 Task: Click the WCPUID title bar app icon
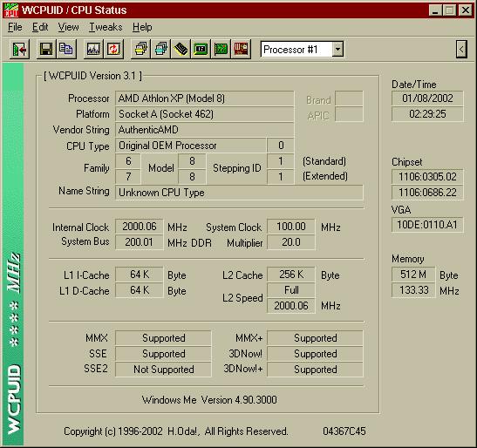tap(11, 10)
